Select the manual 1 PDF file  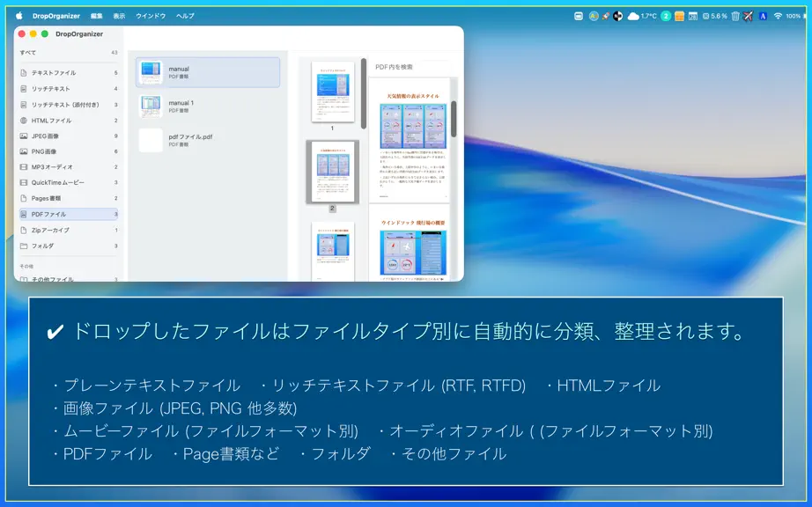click(208, 107)
